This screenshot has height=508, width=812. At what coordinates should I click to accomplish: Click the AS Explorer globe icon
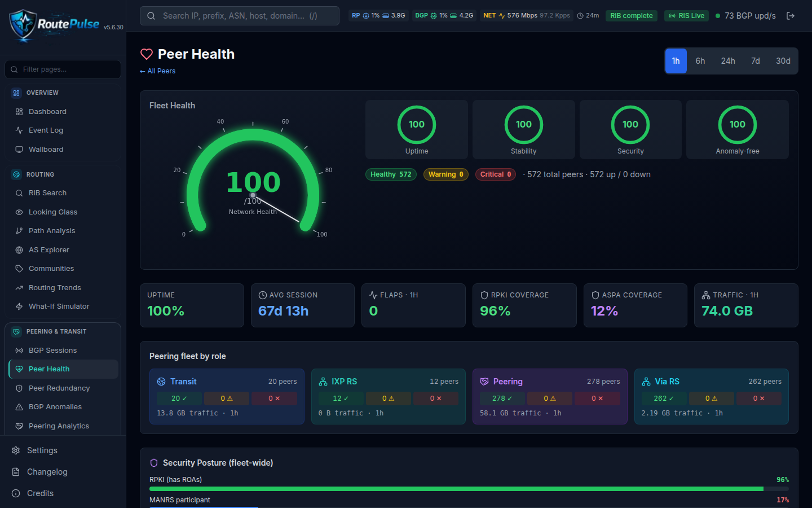pyautogui.click(x=19, y=250)
